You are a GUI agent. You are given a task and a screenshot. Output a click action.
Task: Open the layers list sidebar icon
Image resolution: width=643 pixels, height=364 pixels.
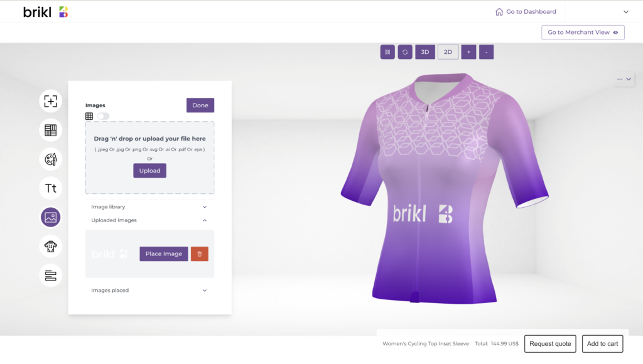pyautogui.click(x=50, y=276)
